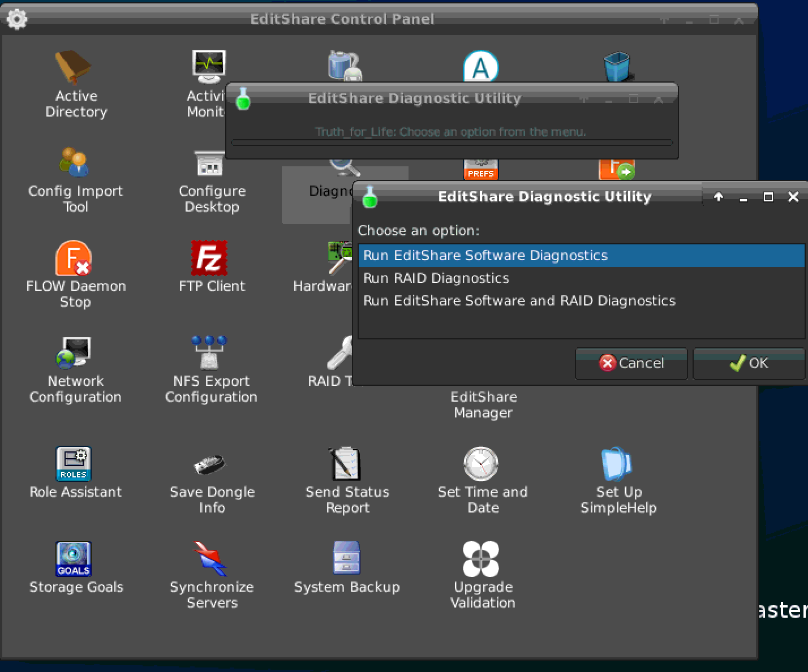Launch the Upgrade Validation icon

(481, 559)
